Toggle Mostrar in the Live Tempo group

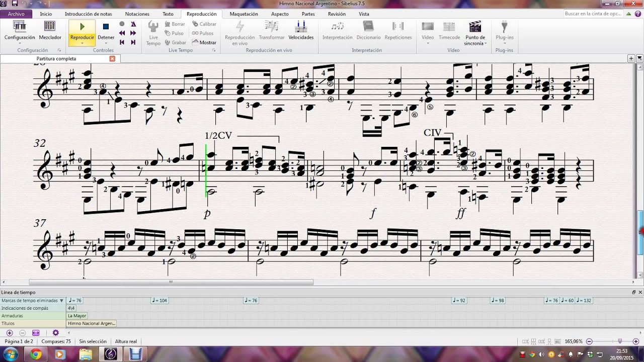point(204,42)
